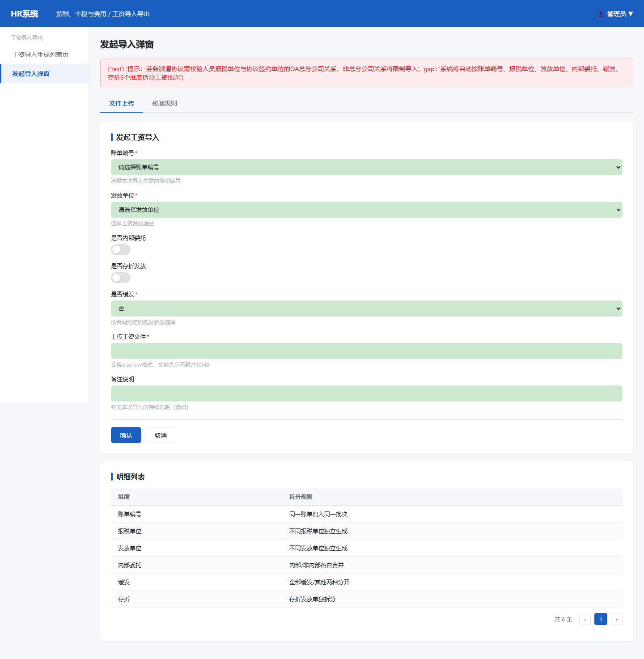Select page 1 in pagination
The height and width of the screenshot is (659, 644).
tap(601, 619)
